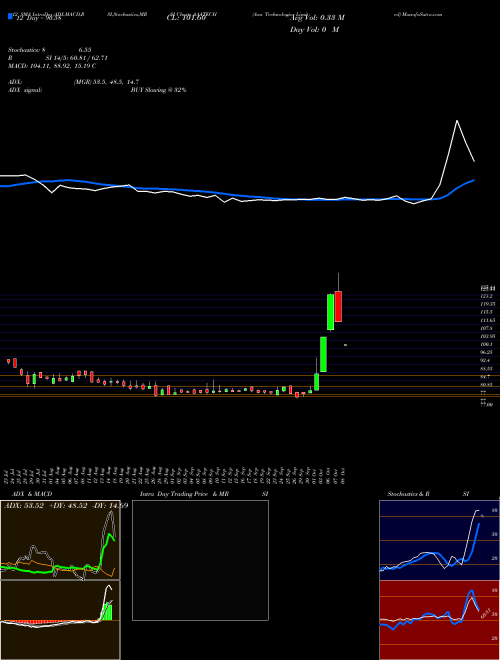Click the '12 Day = 90.38' legend text
This screenshot has height=660, width=500.
click(38, 18)
